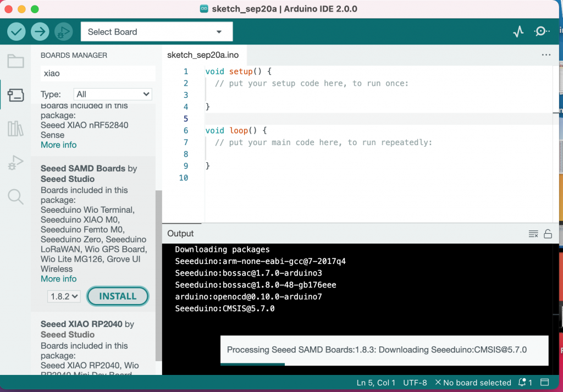
Task: Place cursor on void setup() line
Action: click(239, 71)
